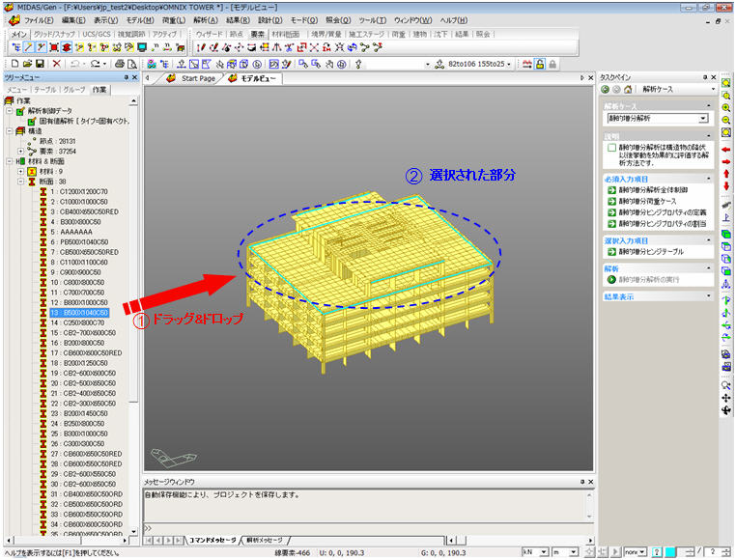The width and height of the screenshot is (736, 560).
Task: Click the zoom in magnifier icon
Action: [x=725, y=108]
